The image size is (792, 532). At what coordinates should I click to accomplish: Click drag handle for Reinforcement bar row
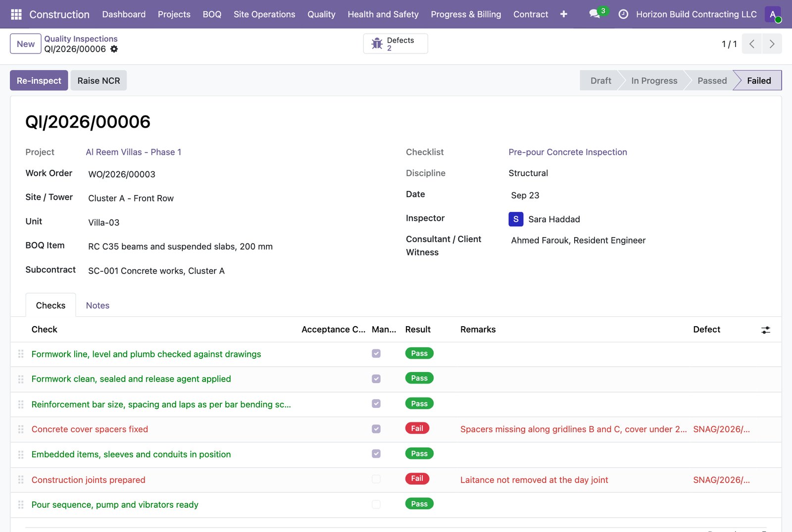21,404
